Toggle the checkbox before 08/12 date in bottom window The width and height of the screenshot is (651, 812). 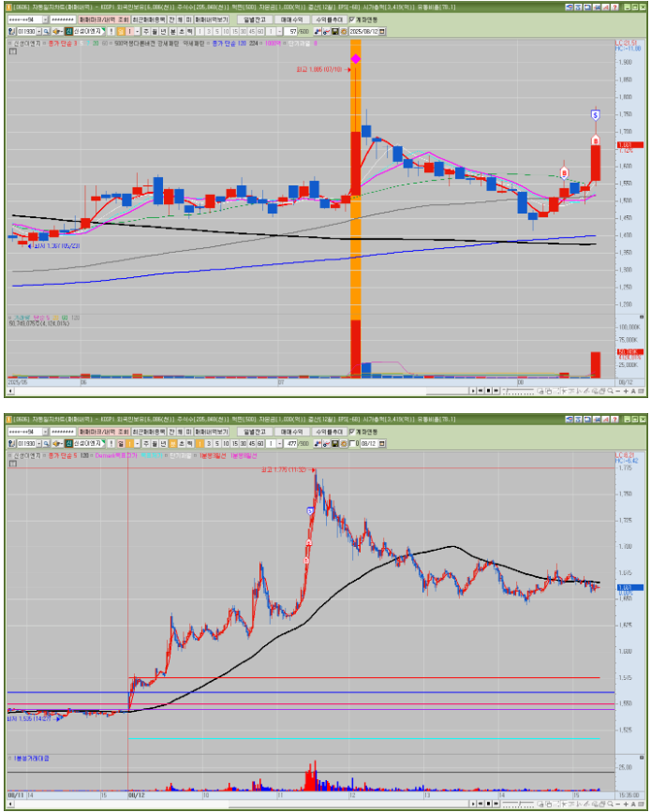tap(352, 444)
